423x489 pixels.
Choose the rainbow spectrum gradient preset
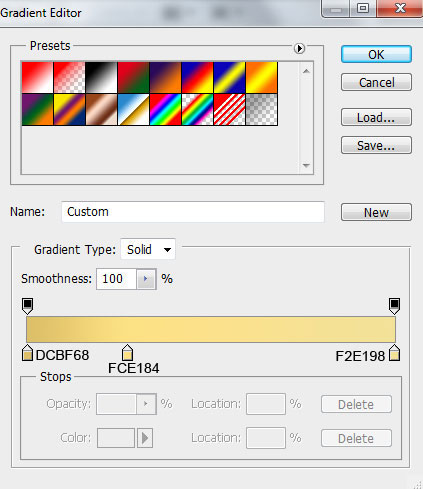pyautogui.click(x=166, y=109)
